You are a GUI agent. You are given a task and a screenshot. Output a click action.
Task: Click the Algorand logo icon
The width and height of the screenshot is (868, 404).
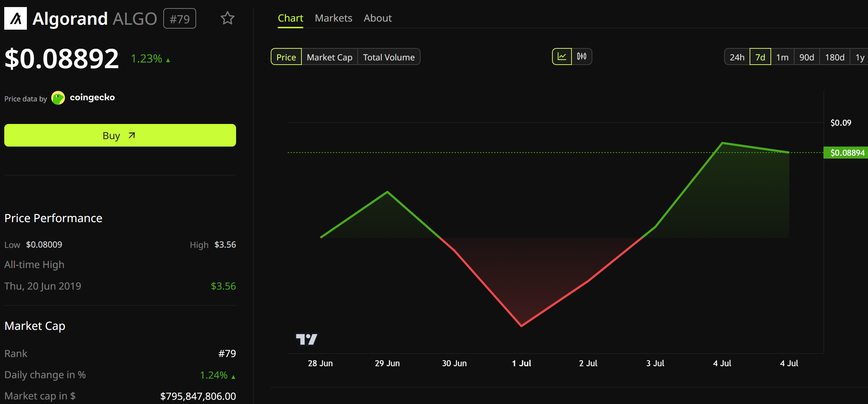[16, 18]
